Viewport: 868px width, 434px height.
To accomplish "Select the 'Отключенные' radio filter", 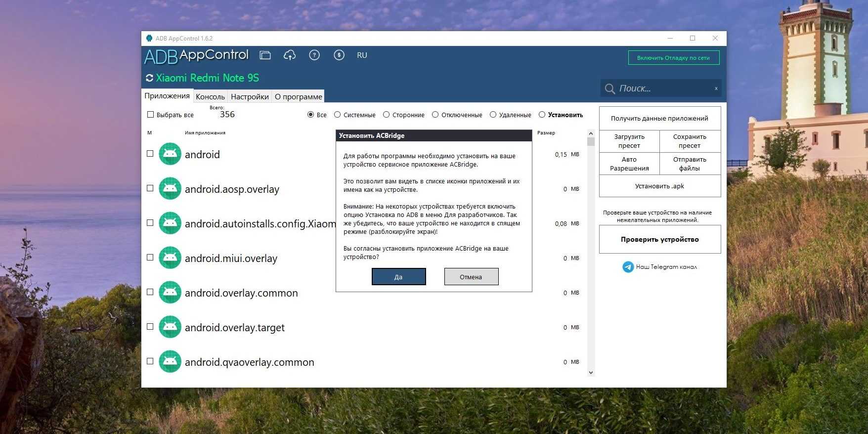I will tap(435, 115).
